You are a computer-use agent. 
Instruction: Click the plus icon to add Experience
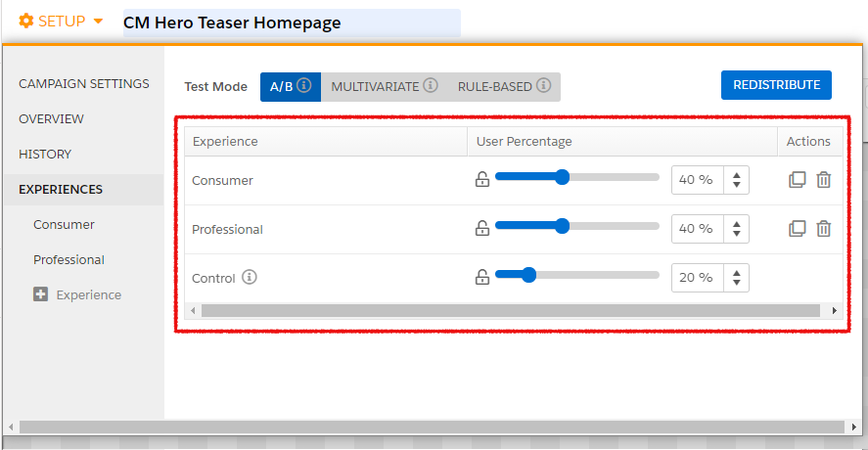tap(40, 294)
